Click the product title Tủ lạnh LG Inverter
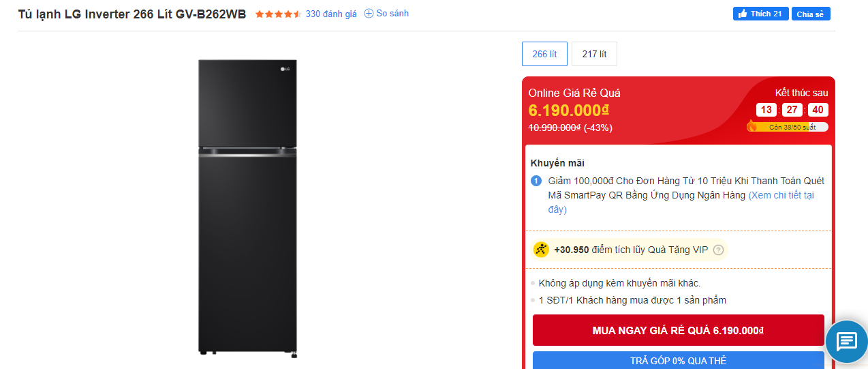Image resolution: width=868 pixels, height=369 pixels. pyautogui.click(x=132, y=14)
